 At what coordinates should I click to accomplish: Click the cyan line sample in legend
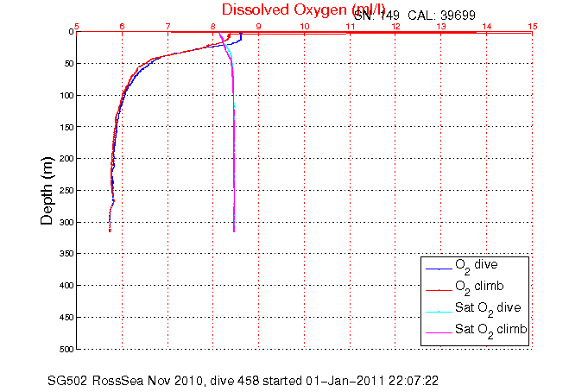tap(439, 312)
